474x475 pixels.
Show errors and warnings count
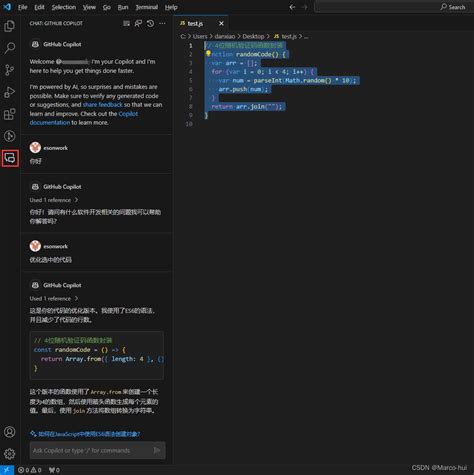[x=30, y=470]
